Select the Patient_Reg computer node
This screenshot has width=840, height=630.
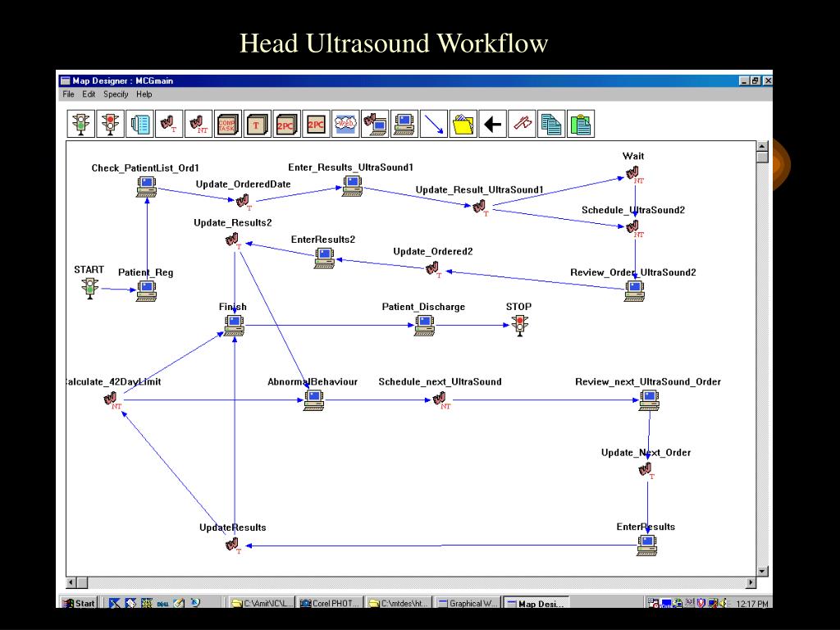146,291
